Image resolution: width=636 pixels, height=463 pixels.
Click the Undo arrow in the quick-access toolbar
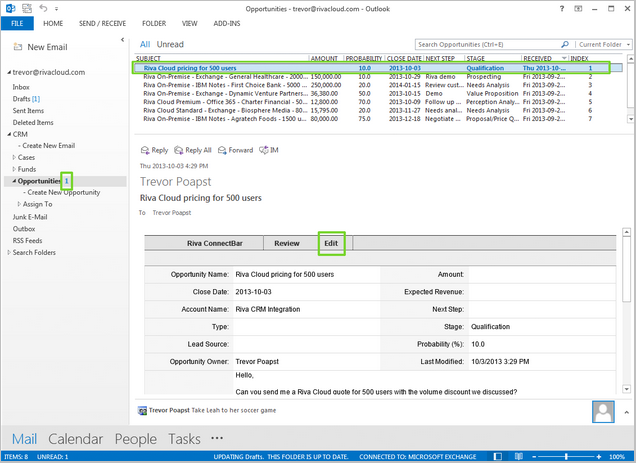pos(43,8)
